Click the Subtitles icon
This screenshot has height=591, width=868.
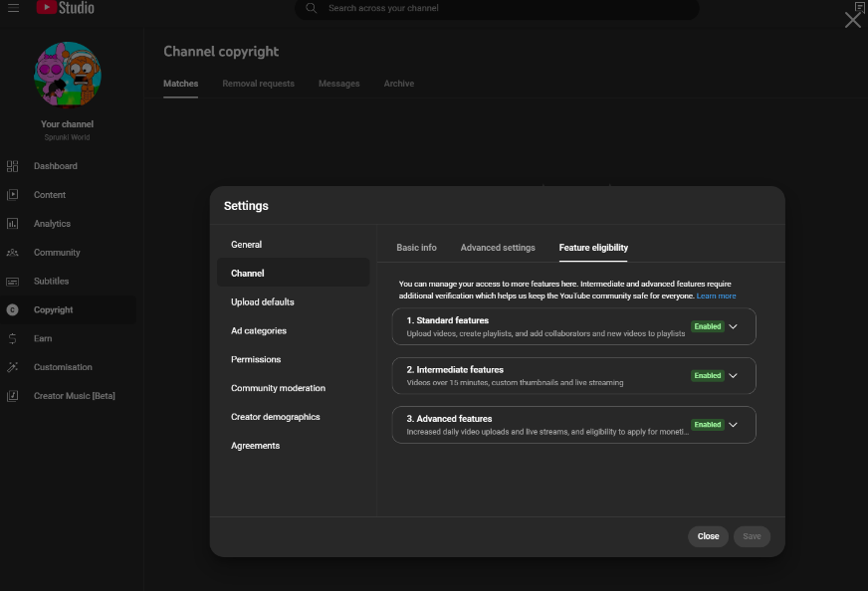12,282
